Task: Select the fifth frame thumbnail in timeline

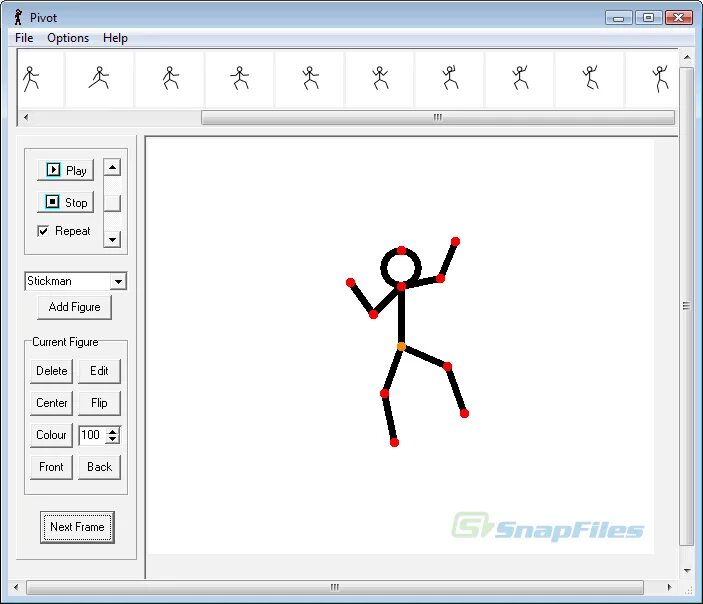Action: point(310,79)
